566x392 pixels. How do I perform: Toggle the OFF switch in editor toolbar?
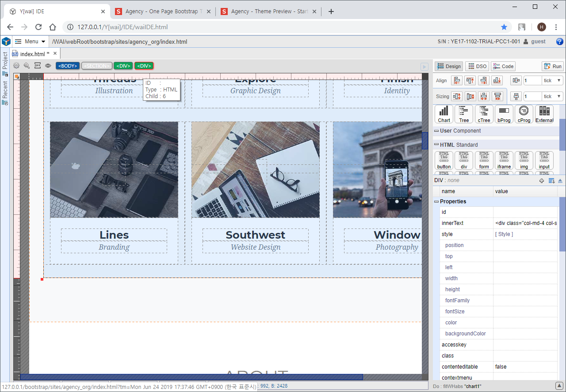(x=38, y=66)
